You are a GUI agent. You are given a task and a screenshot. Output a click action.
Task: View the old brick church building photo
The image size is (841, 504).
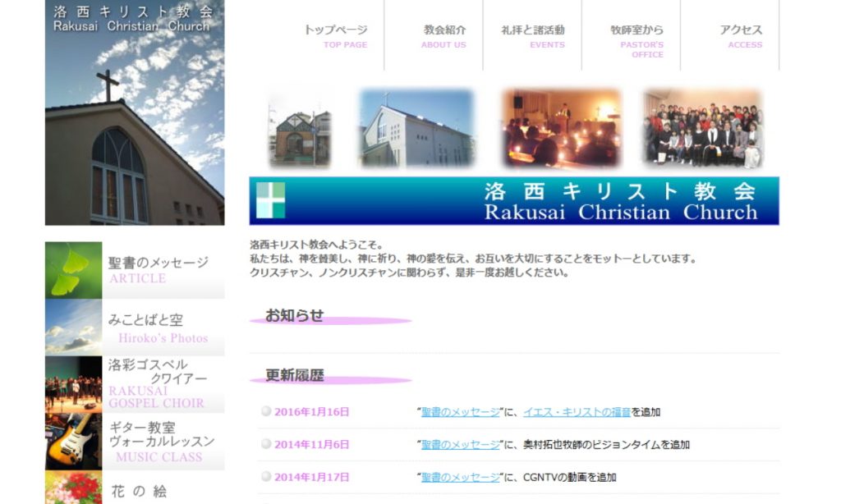pos(300,129)
